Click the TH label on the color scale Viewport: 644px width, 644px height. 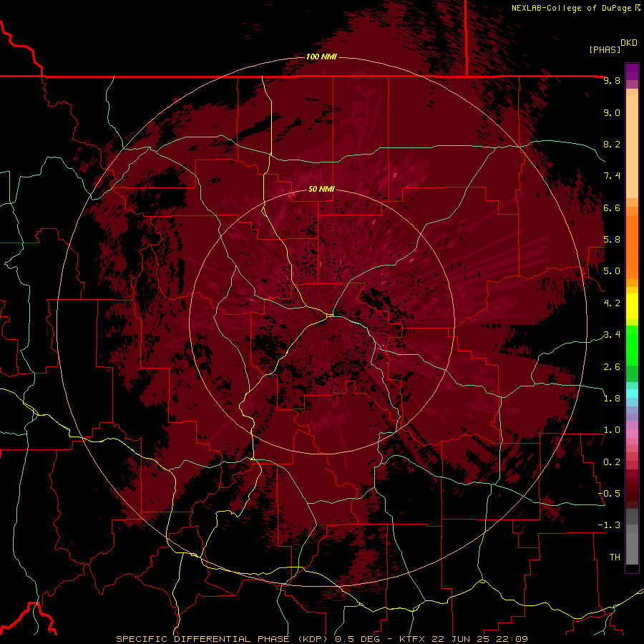click(615, 557)
